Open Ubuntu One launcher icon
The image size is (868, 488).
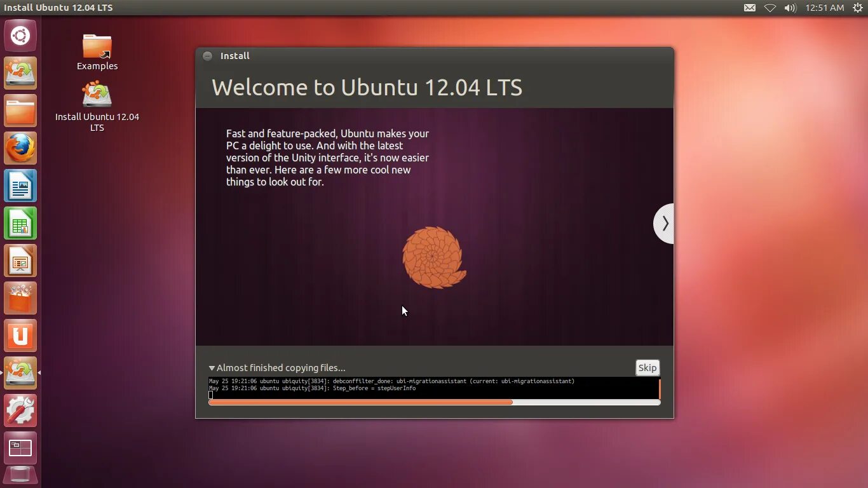tap(20, 335)
